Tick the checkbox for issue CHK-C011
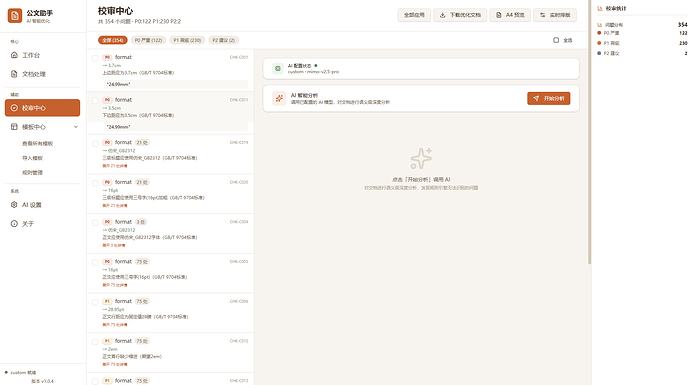Screen dimensions: 690x385 tap(95, 101)
